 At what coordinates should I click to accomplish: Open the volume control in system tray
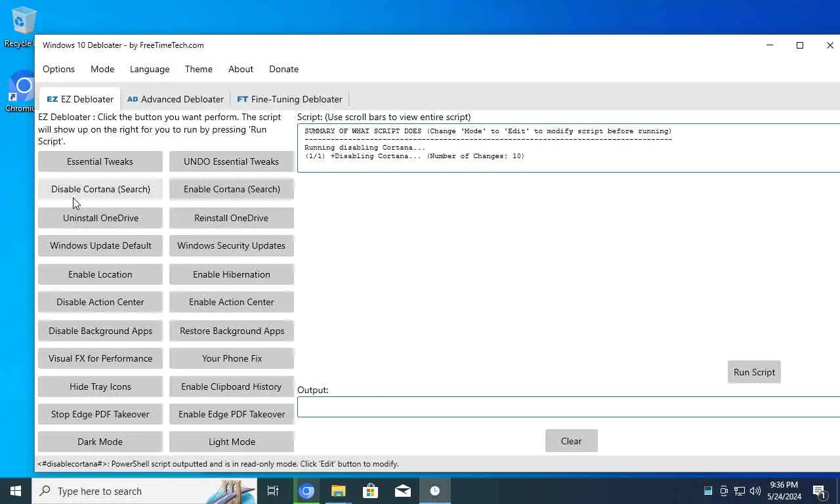pyautogui.click(x=755, y=491)
